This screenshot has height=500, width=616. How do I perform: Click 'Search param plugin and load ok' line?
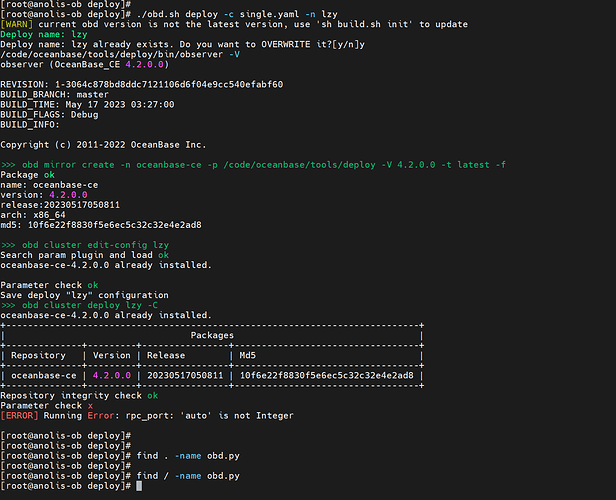[x=84, y=255]
